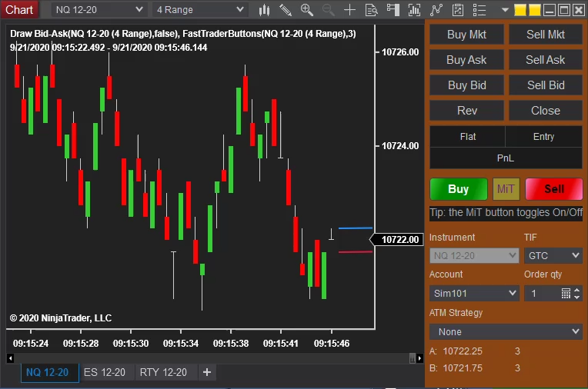Click the Flat position cell

[x=468, y=137]
